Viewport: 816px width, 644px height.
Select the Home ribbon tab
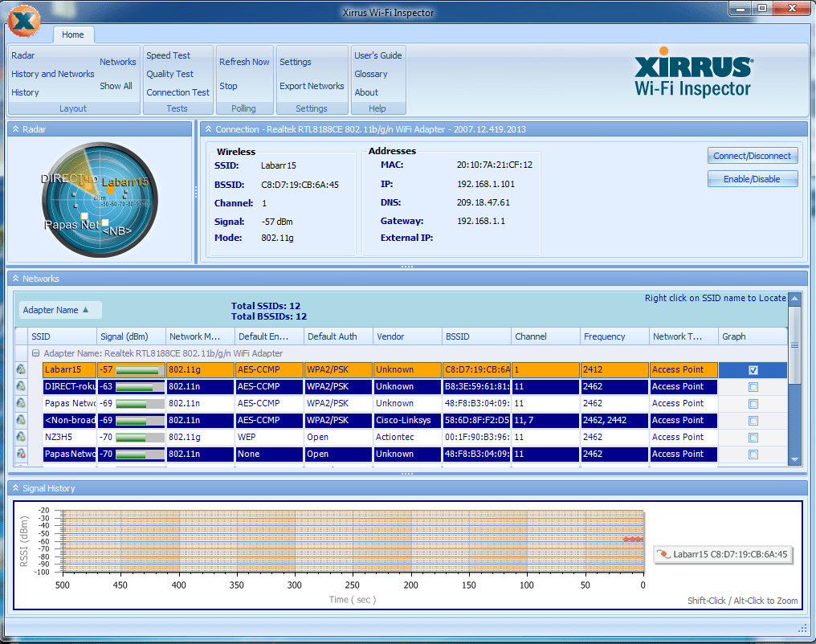73,35
